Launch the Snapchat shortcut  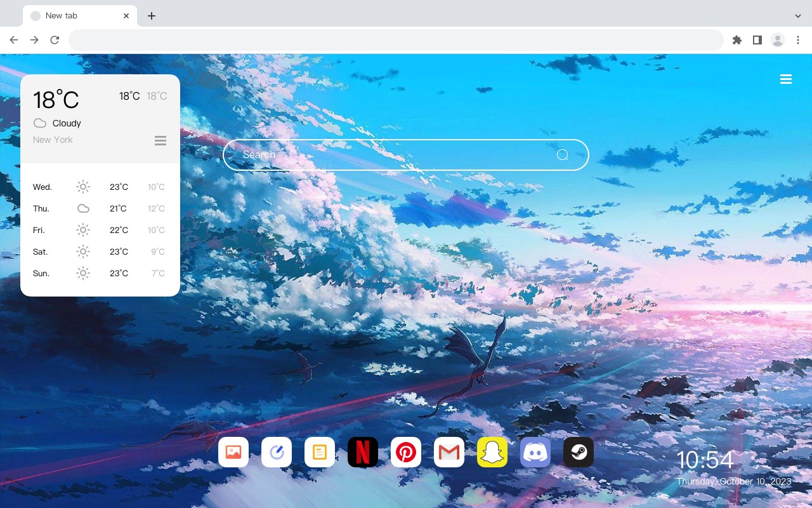point(492,452)
